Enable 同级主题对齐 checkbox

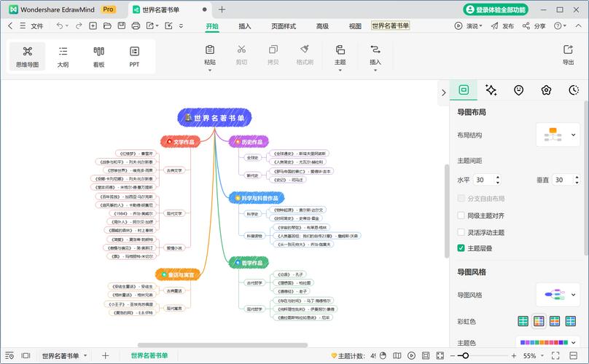coord(461,215)
